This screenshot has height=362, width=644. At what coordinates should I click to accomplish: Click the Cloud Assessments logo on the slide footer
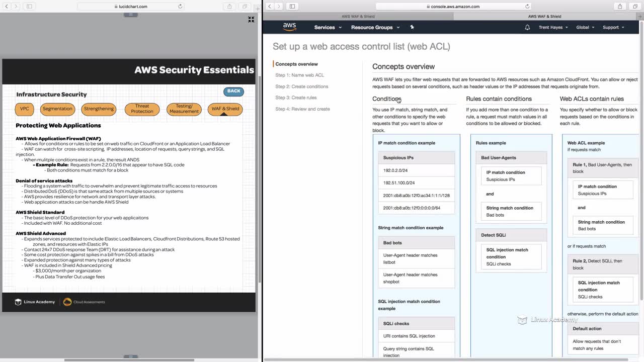[84, 302]
